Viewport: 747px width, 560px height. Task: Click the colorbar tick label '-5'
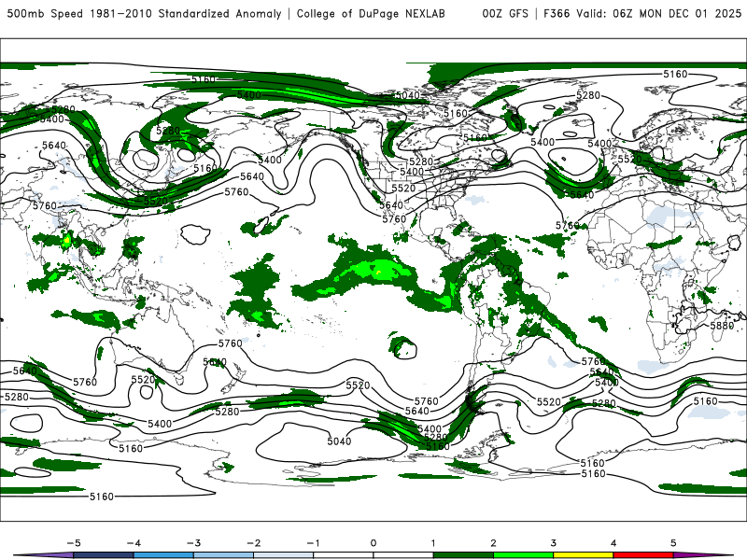pyautogui.click(x=74, y=543)
